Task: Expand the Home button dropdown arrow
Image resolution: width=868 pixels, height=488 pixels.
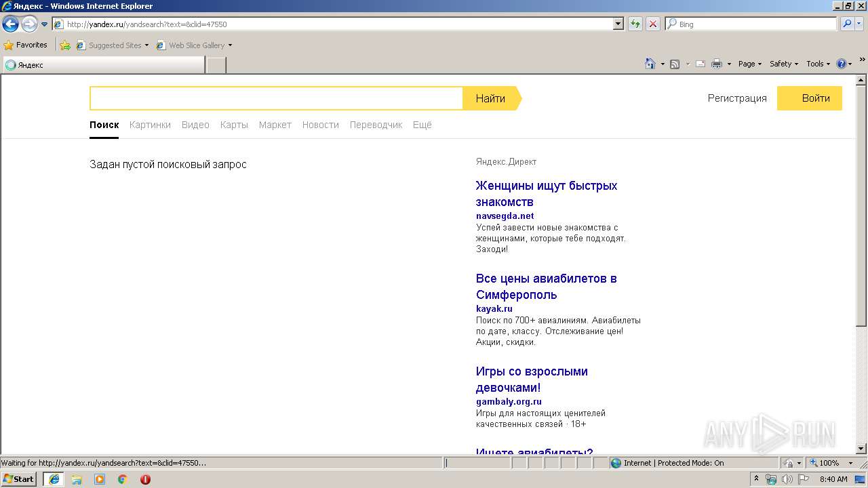Action: 662,64
